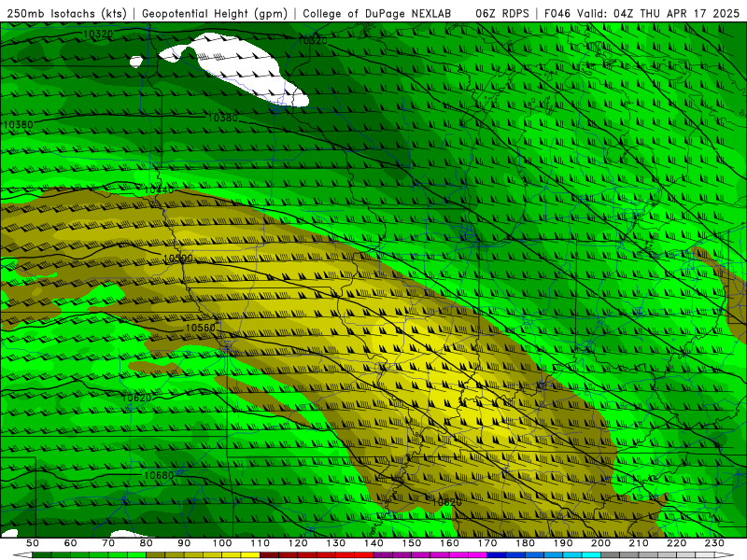Click the 100 value on the color scale

[222, 543]
